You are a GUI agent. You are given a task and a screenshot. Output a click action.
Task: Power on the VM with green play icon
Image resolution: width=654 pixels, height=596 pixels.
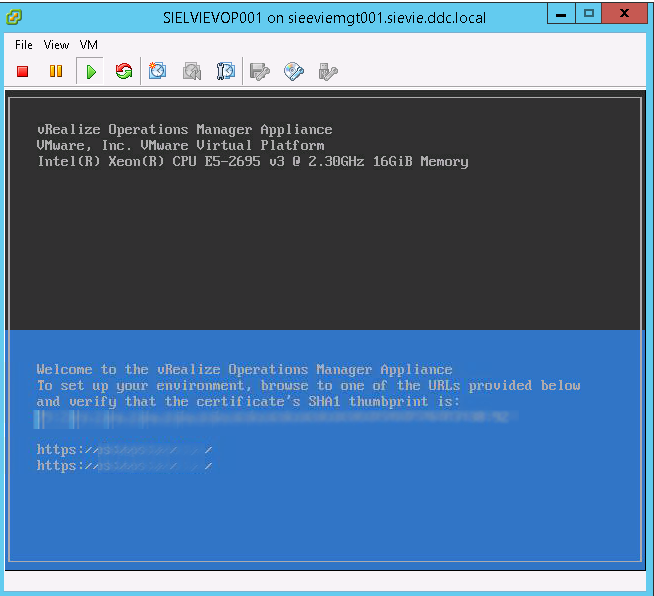90,71
